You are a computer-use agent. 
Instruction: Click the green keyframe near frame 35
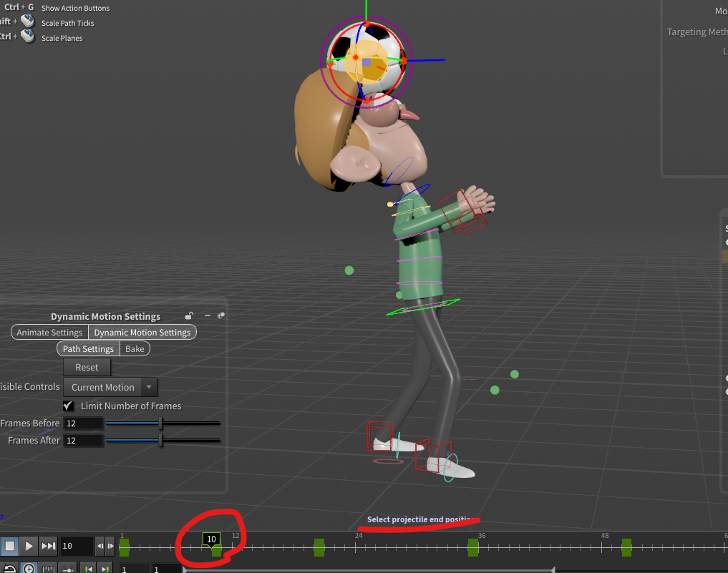pos(473,547)
